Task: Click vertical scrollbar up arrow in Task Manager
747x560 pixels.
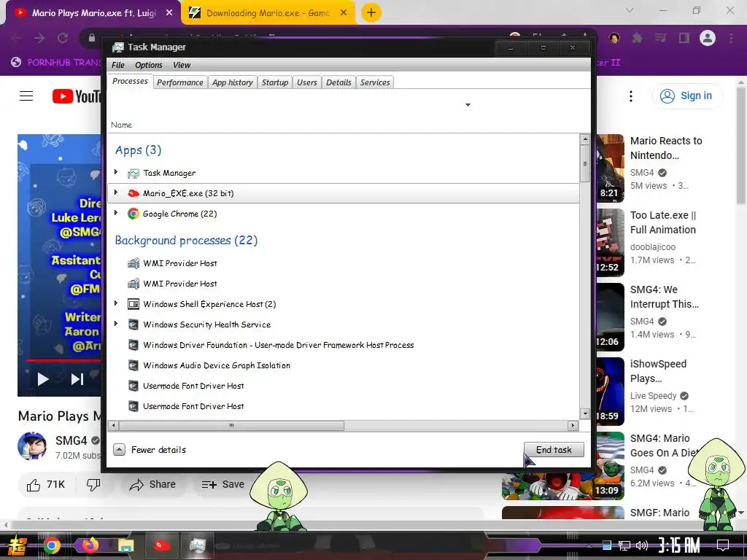Action: pyautogui.click(x=585, y=139)
